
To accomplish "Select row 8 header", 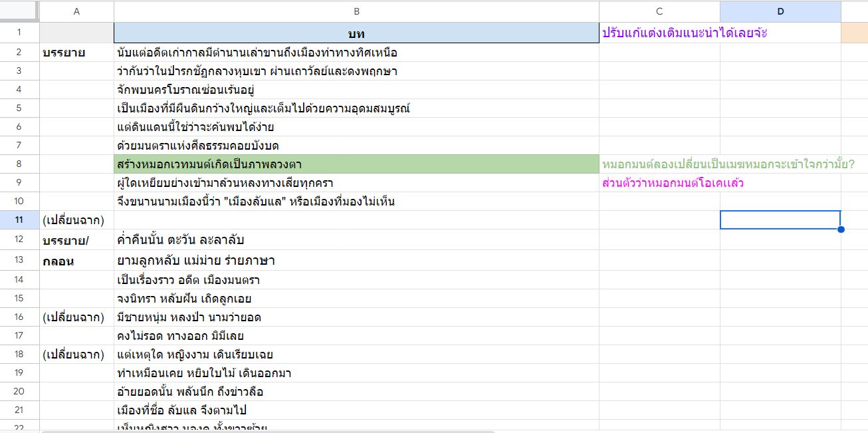I will 19,164.
